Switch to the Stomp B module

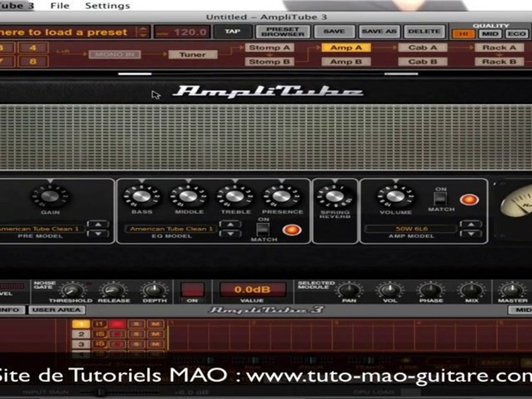[x=269, y=62]
